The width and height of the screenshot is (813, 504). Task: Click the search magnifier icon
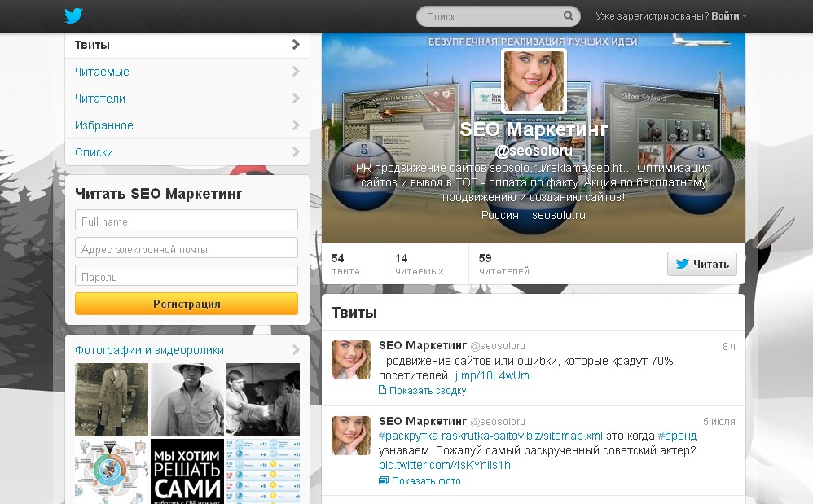pos(569,16)
